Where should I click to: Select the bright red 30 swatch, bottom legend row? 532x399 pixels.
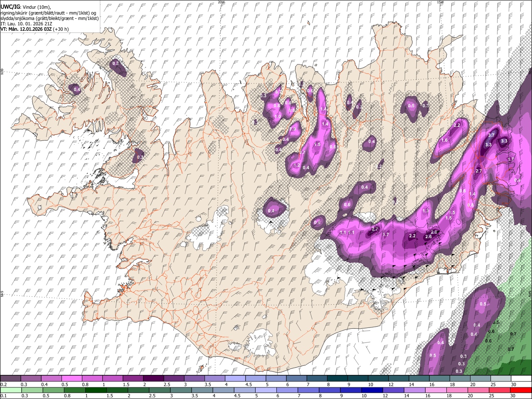[x=520, y=390]
